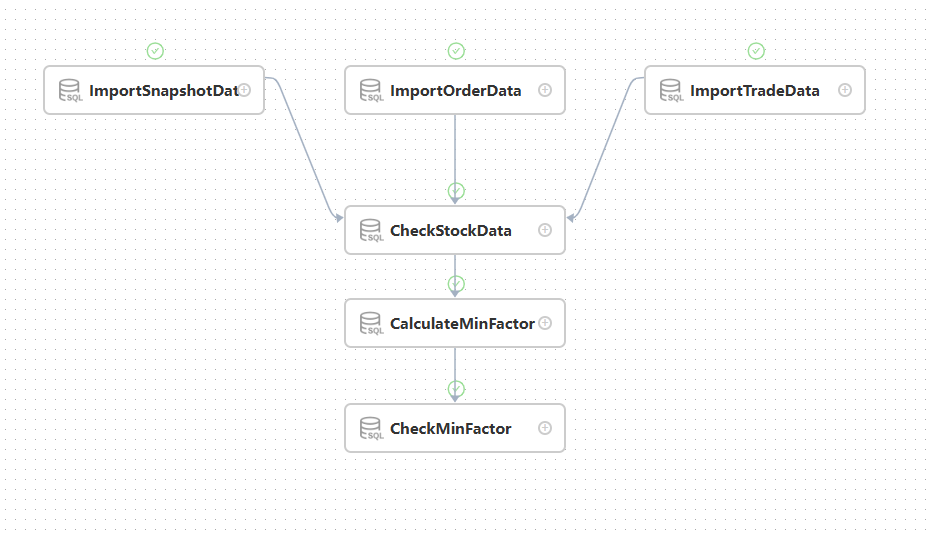Click plus circle on CheckMinFactor node
Screen dimensions: 926x537
pos(545,428)
